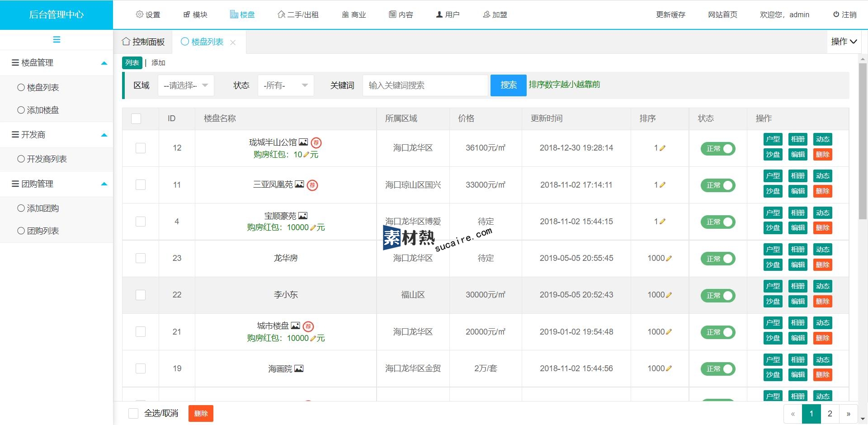Toggle 正常 status switch for 龙华房
The image size is (868, 425).
[x=718, y=259]
